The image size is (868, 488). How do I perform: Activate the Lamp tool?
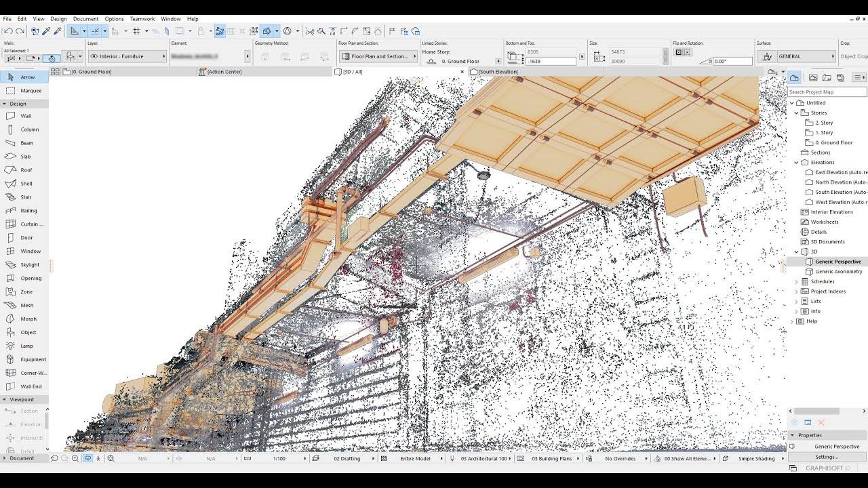click(24, 346)
